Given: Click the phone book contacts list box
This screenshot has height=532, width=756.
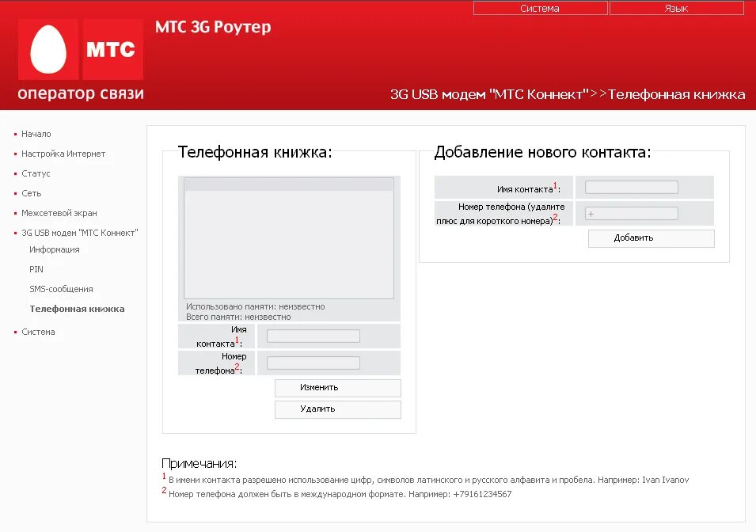Looking at the screenshot, I should [289, 238].
